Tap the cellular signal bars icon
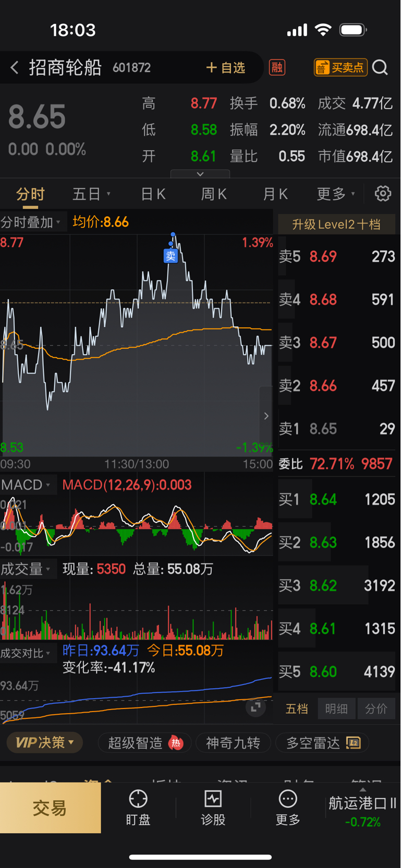The width and height of the screenshot is (401, 868). 297,31
